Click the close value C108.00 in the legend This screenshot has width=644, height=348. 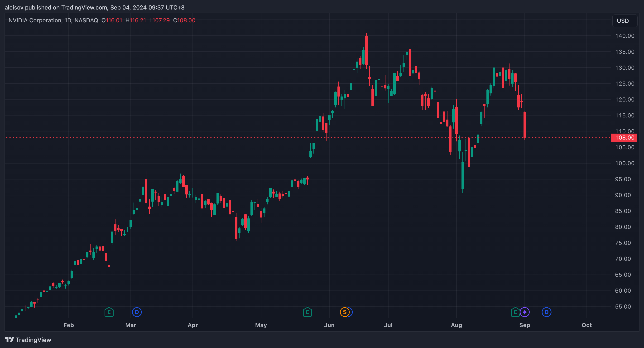184,20
